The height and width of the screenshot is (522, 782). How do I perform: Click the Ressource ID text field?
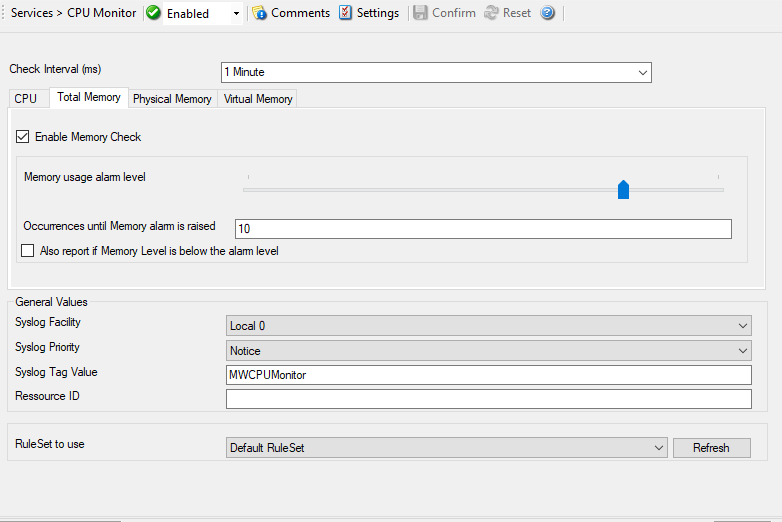coord(488,399)
